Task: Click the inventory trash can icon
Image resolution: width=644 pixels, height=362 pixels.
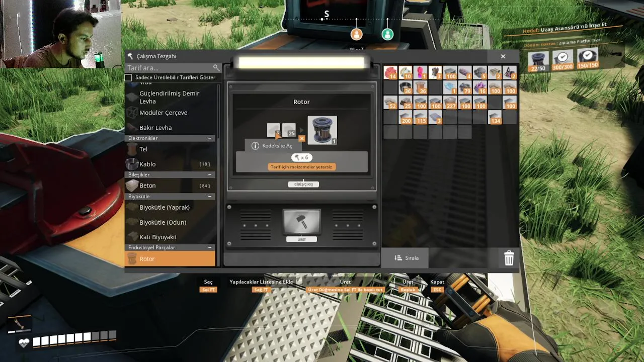Action: point(509,258)
